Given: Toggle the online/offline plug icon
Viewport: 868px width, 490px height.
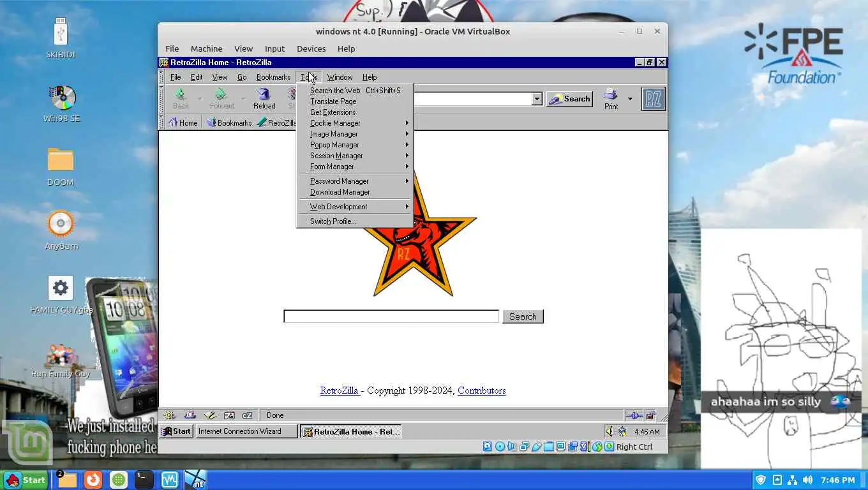Looking at the screenshot, I should tap(634, 415).
